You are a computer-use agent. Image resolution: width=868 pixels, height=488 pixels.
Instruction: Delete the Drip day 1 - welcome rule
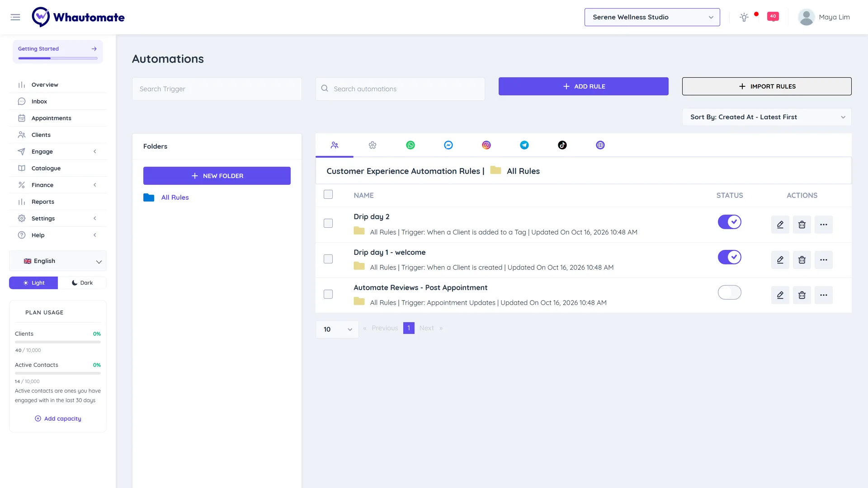tap(802, 260)
